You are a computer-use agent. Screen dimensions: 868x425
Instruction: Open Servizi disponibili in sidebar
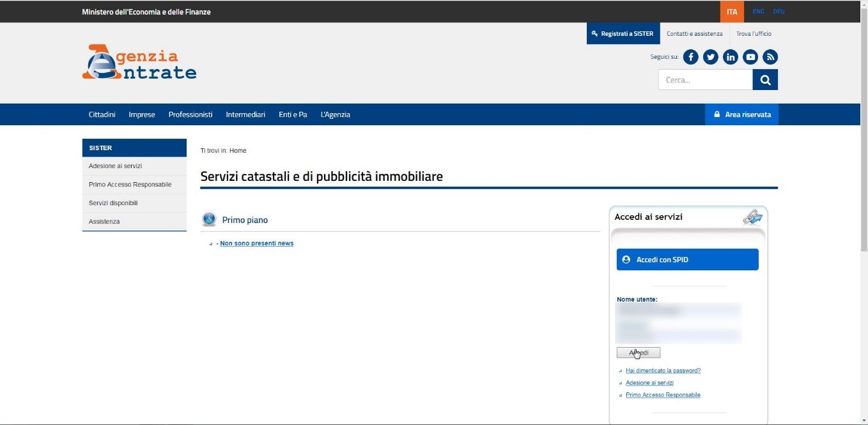click(134, 203)
